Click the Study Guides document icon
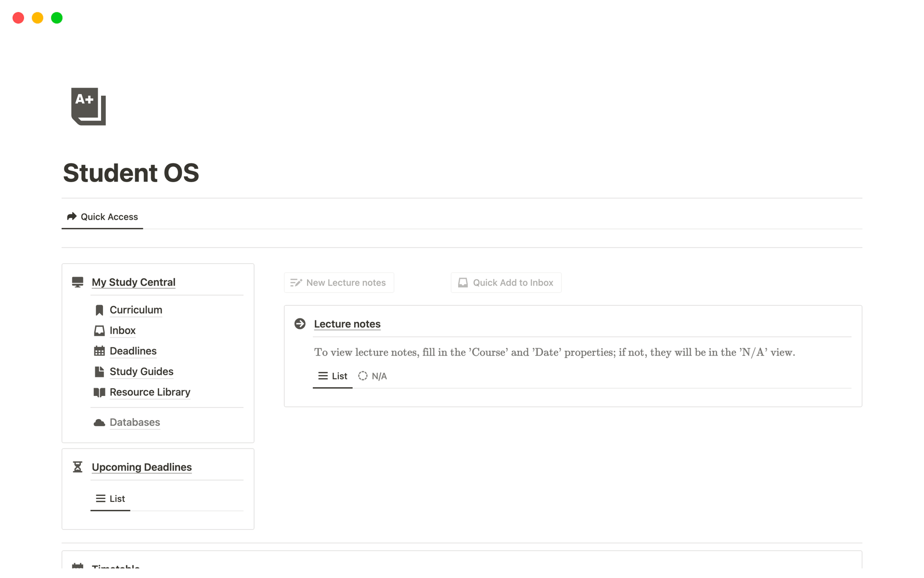Image resolution: width=924 pixels, height=578 pixels. pos(99,371)
